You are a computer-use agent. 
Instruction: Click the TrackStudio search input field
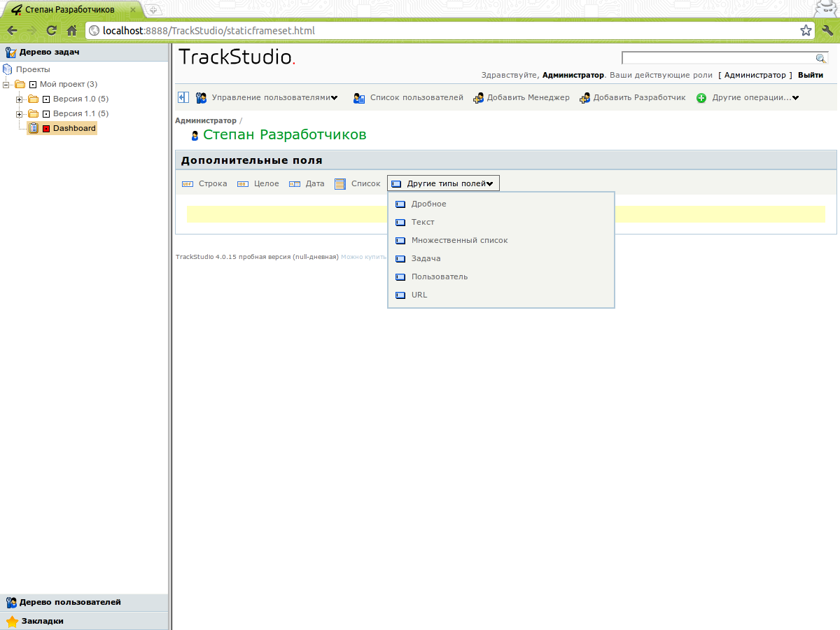[719, 58]
